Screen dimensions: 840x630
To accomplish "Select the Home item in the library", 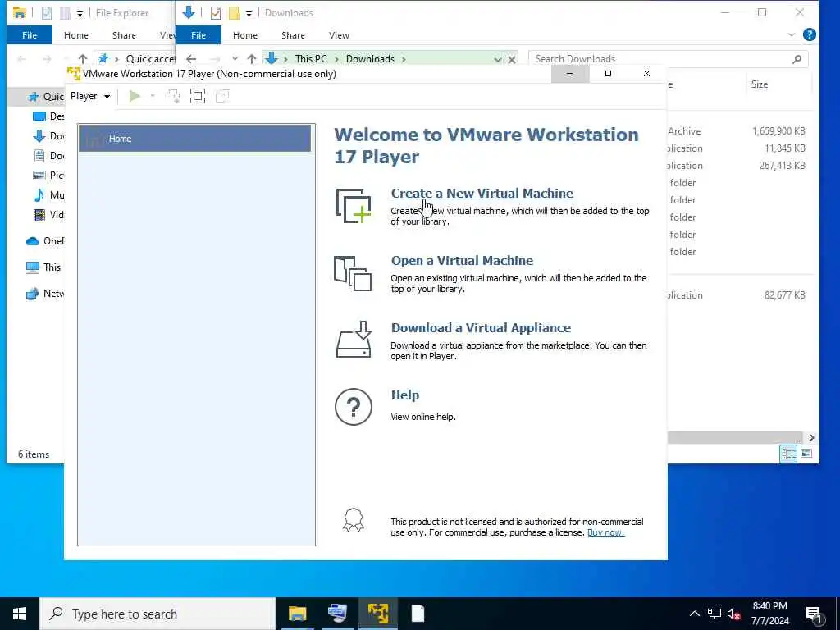I will pyautogui.click(x=194, y=139).
